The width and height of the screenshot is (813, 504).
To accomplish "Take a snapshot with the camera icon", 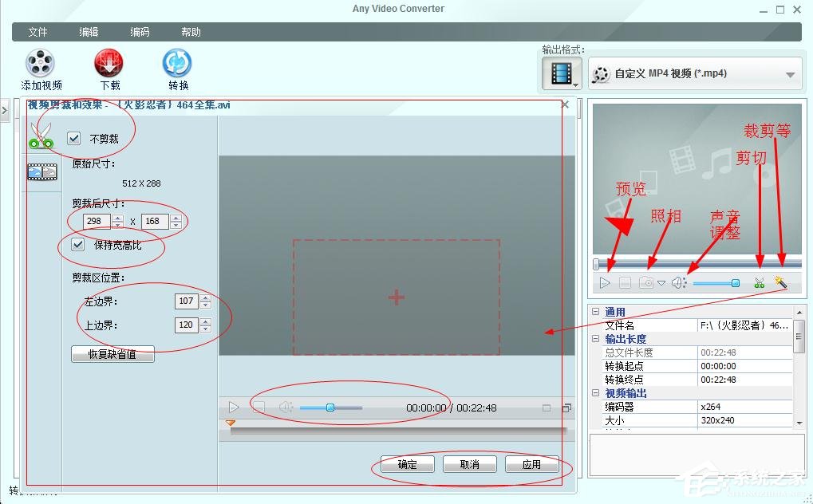I will 645,282.
